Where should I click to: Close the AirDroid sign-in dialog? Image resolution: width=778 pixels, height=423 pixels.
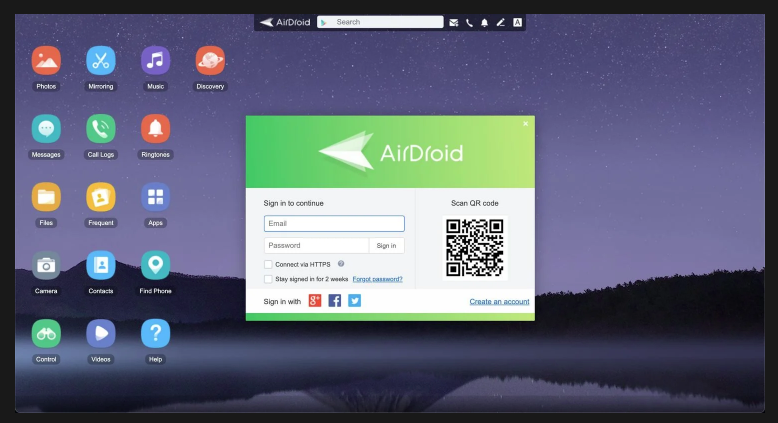coord(525,124)
